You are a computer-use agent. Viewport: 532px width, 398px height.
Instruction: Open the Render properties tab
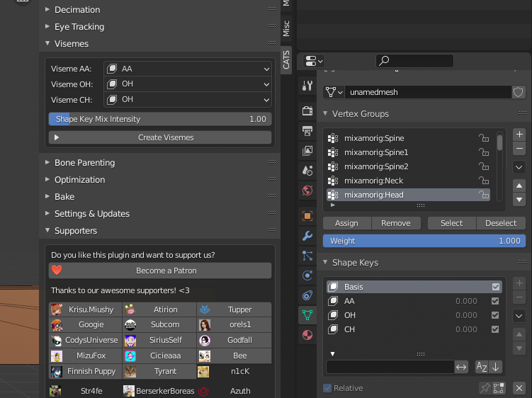(307, 110)
